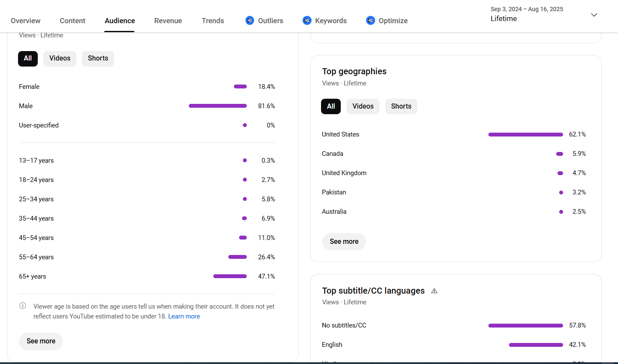Select the Shorts filter under Top geographies
This screenshot has height=364, width=618.
point(401,106)
